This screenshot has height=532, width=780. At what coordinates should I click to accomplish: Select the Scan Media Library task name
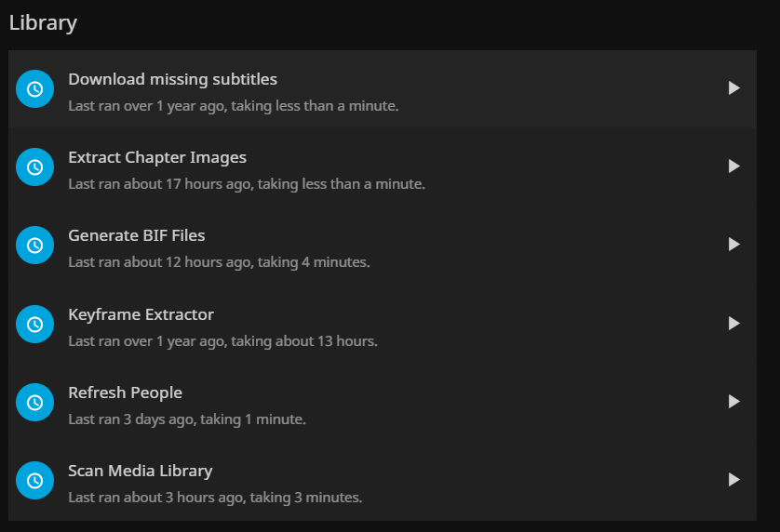click(141, 471)
